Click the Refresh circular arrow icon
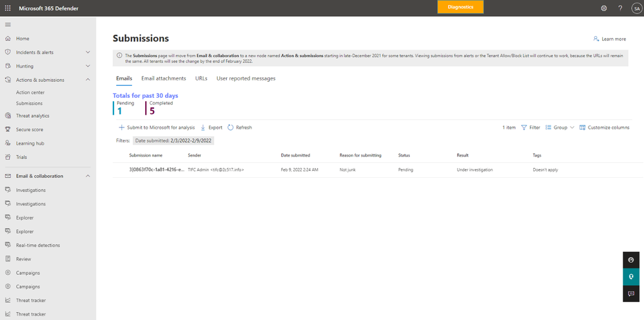 click(230, 127)
